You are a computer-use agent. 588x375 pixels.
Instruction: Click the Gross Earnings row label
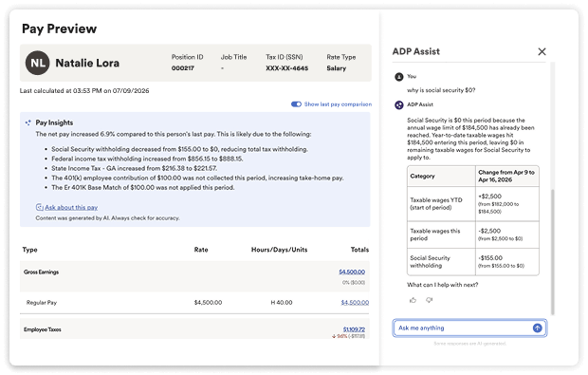coord(41,272)
